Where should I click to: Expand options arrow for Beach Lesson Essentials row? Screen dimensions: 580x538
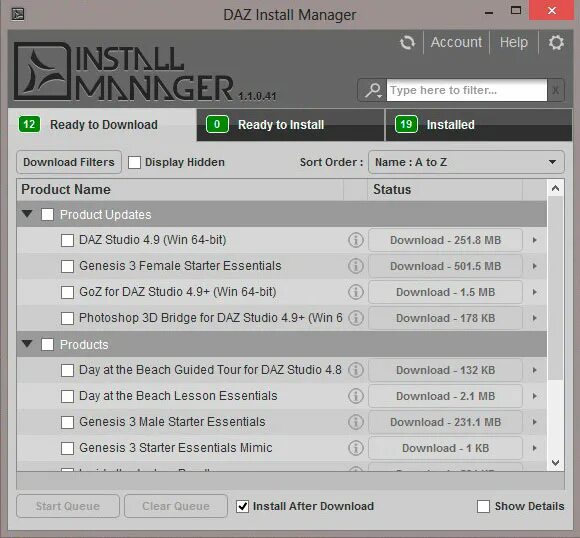(x=535, y=396)
